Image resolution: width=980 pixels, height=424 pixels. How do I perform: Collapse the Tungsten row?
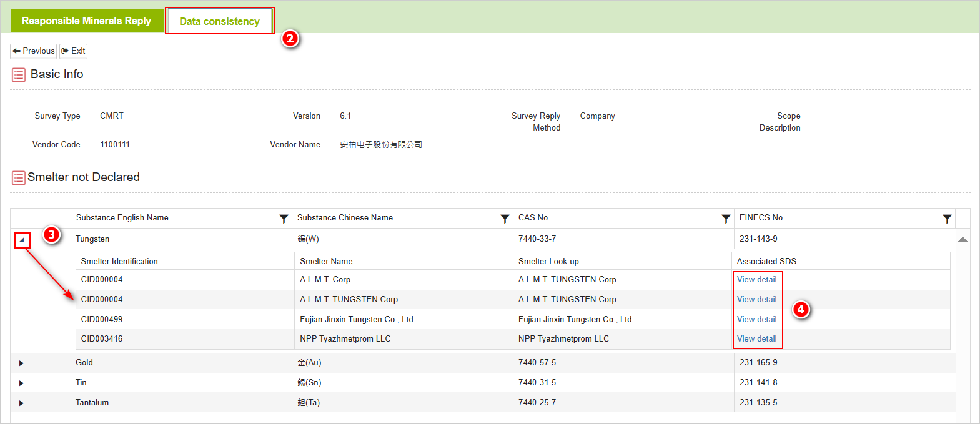click(x=22, y=239)
